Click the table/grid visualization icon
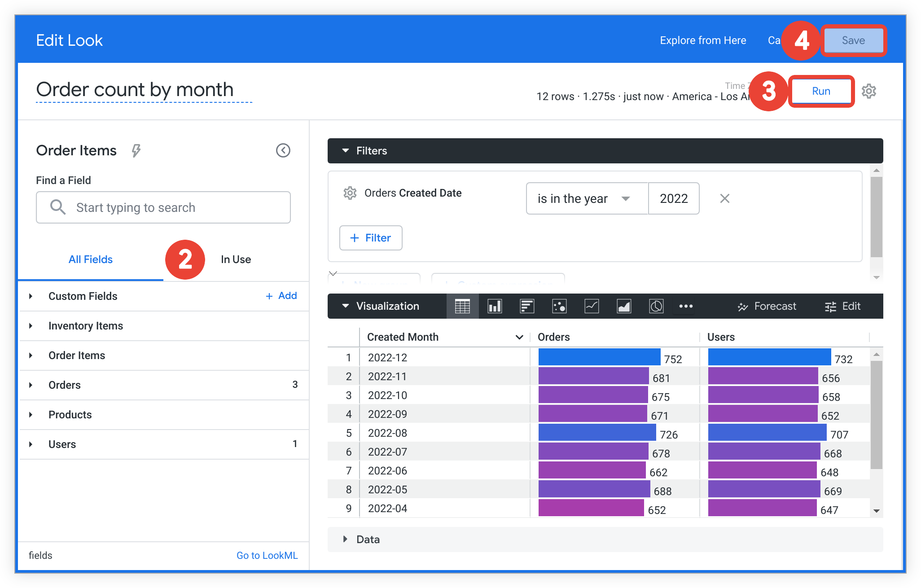This screenshot has height=588, width=921. [x=461, y=307]
